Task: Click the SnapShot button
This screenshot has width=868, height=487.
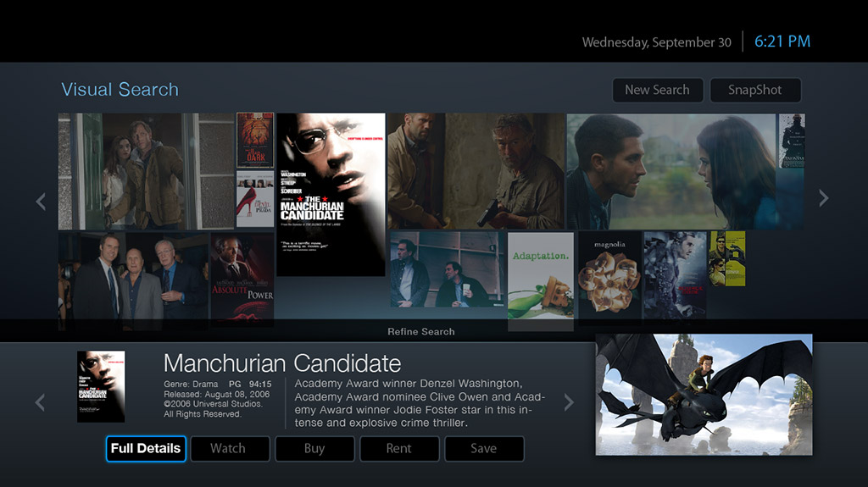Action: tap(755, 90)
